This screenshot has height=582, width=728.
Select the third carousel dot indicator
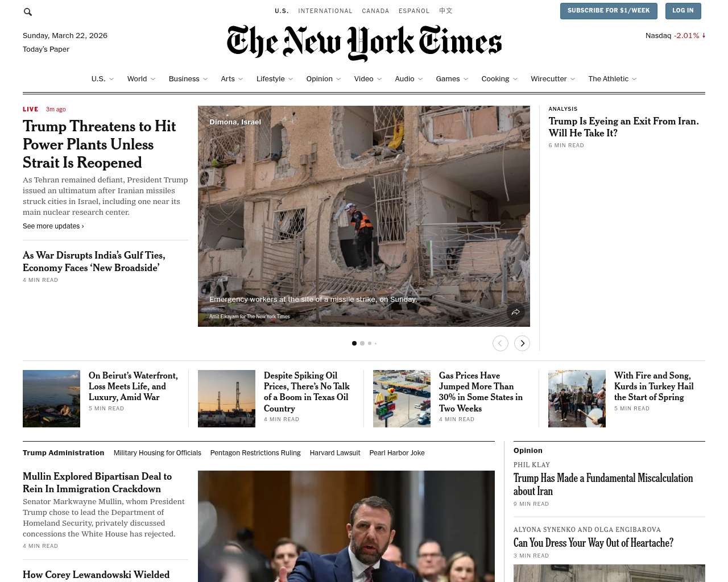(370, 343)
